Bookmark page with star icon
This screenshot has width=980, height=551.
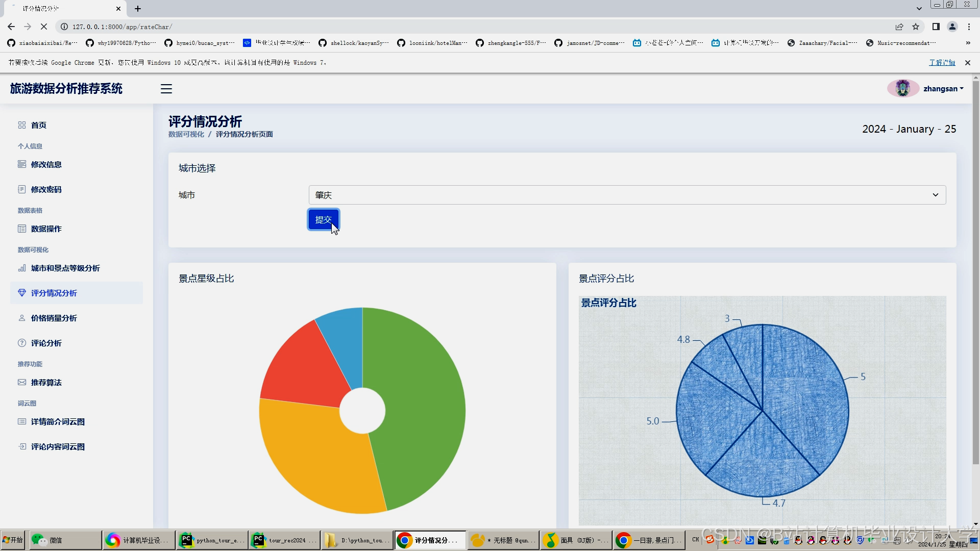click(x=916, y=27)
